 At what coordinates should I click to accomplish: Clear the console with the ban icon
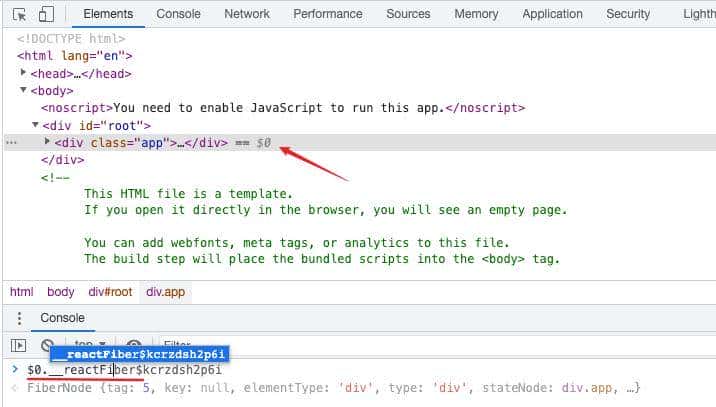(x=46, y=345)
